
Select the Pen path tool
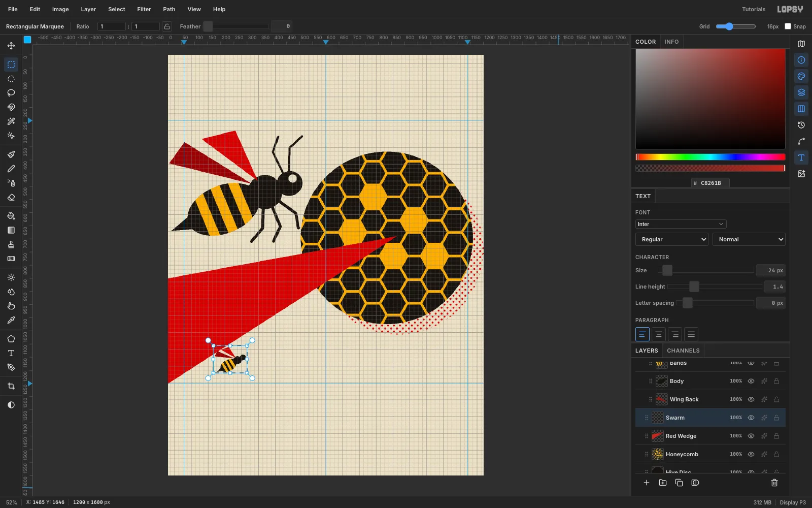click(11, 367)
